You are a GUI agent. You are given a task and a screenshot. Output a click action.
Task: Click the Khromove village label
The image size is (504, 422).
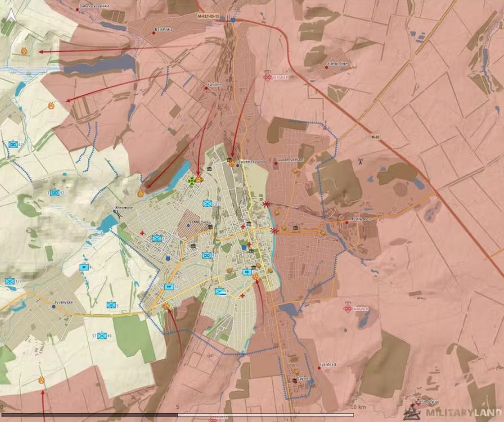(125, 208)
